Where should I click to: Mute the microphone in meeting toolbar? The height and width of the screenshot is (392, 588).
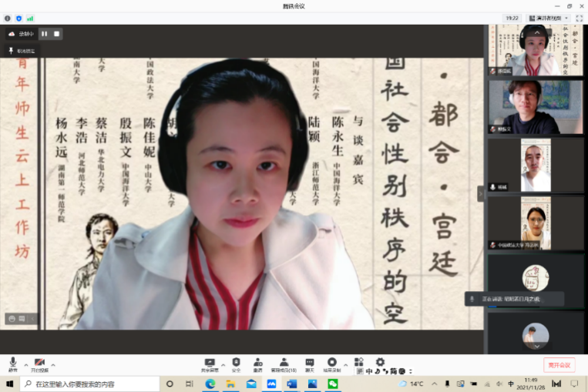click(x=12, y=363)
